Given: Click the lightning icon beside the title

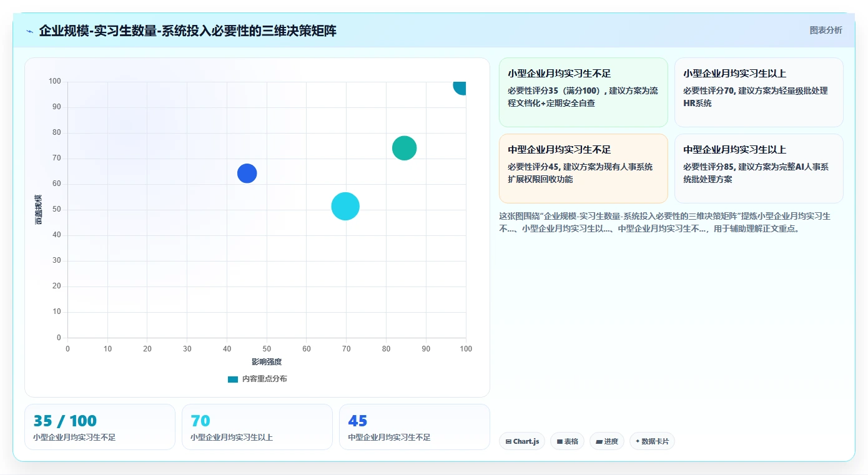Looking at the screenshot, I should click(29, 31).
